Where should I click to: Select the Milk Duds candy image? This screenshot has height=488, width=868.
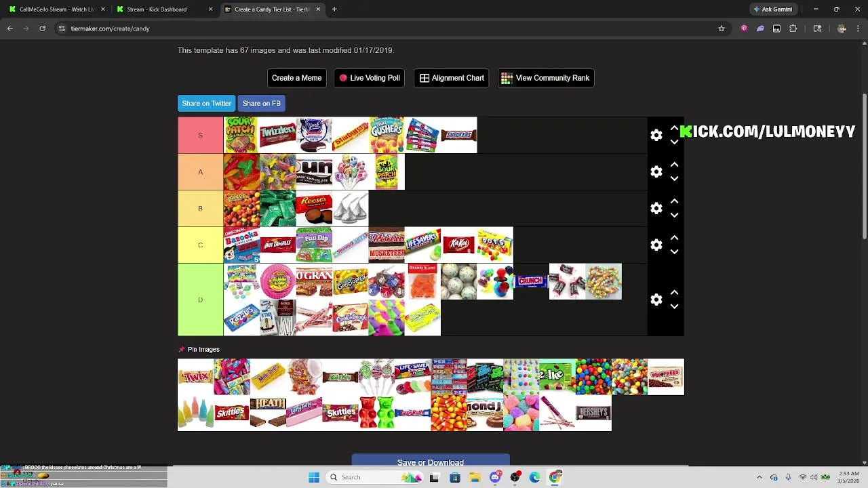268,377
